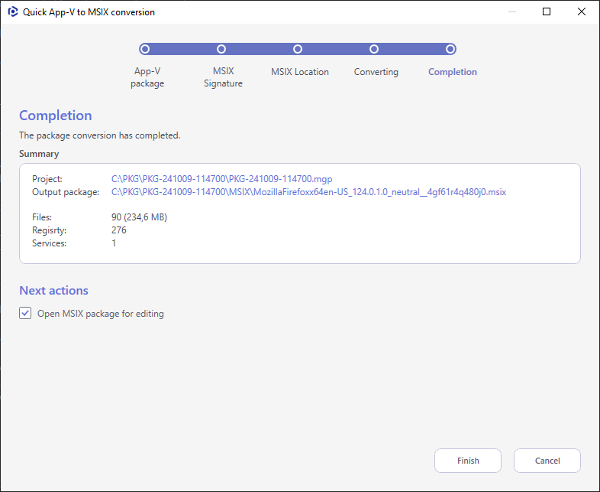Select the MSIX Location step circle
This screenshot has height=492, width=600.
coord(297,49)
